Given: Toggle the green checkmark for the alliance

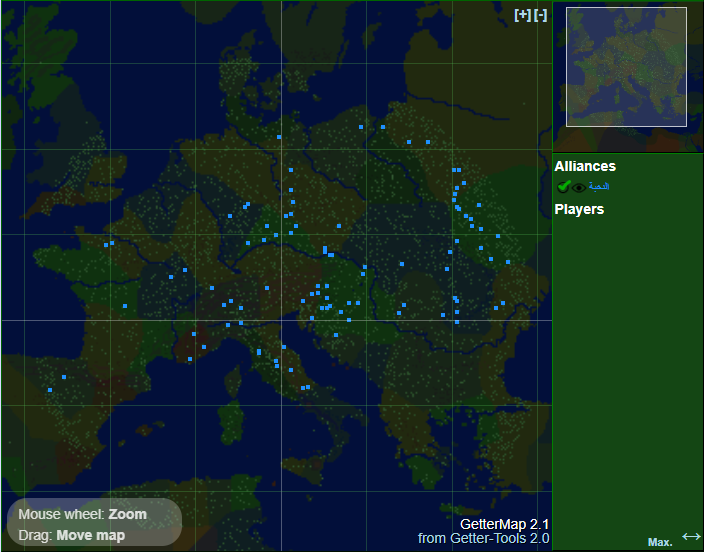Looking at the screenshot, I should (563, 186).
